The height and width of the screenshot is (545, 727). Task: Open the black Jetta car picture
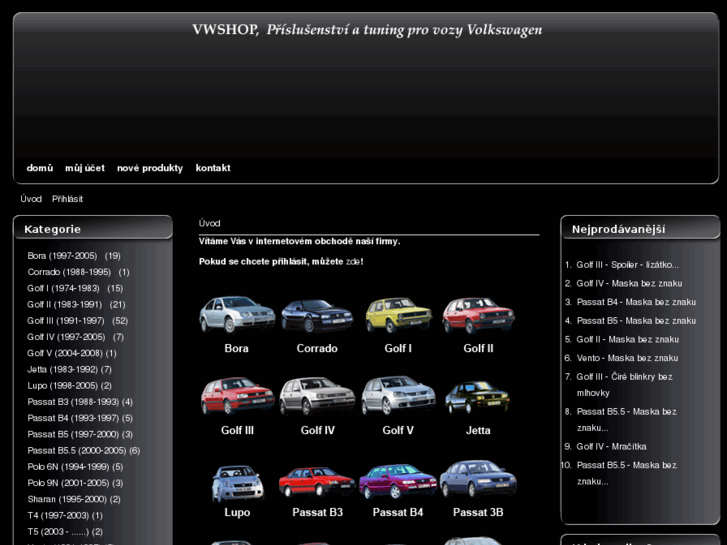tap(478, 397)
